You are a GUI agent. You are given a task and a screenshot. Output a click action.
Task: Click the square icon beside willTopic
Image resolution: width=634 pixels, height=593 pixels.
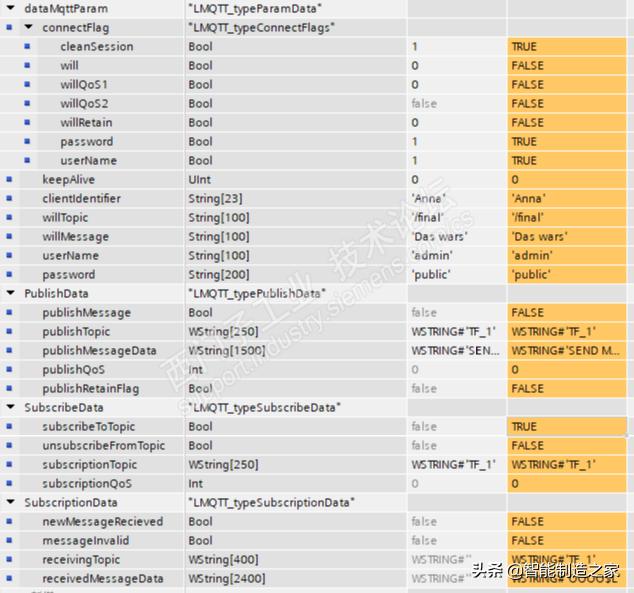(9, 217)
